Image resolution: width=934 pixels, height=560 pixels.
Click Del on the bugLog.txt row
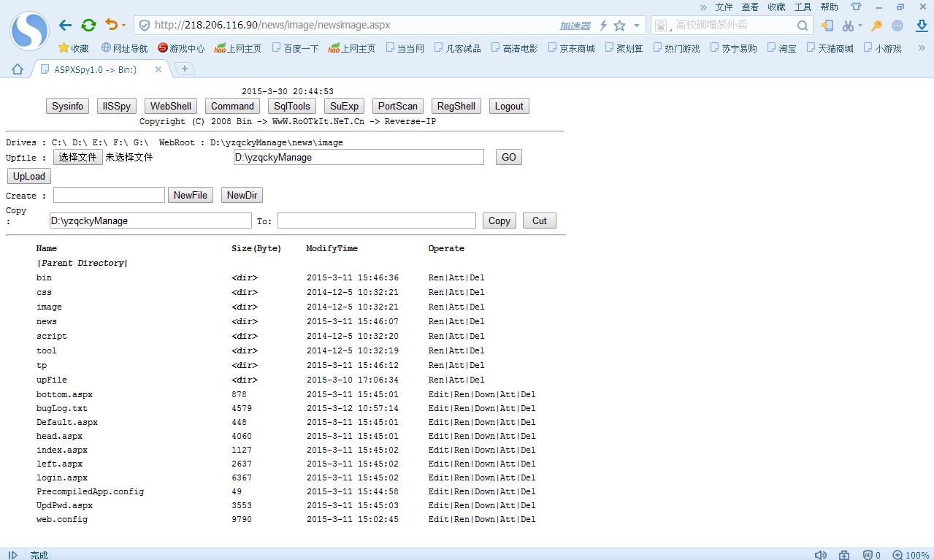tap(528, 408)
